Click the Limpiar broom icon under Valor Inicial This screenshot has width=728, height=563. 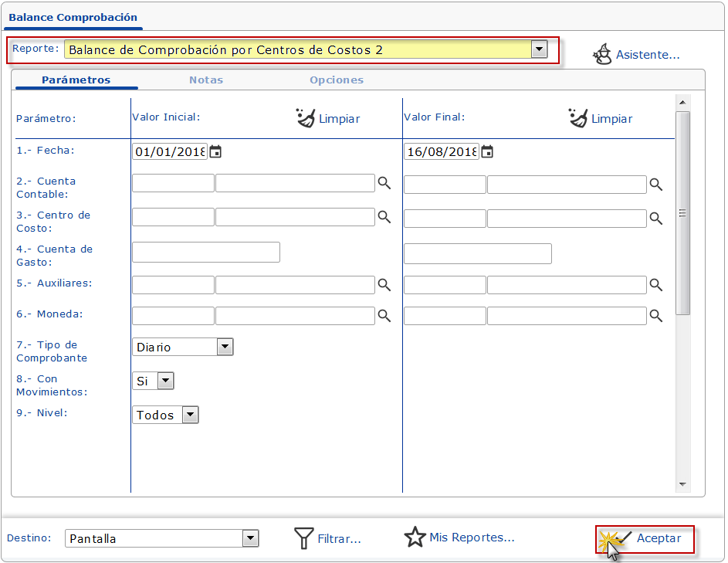(x=306, y=118)
